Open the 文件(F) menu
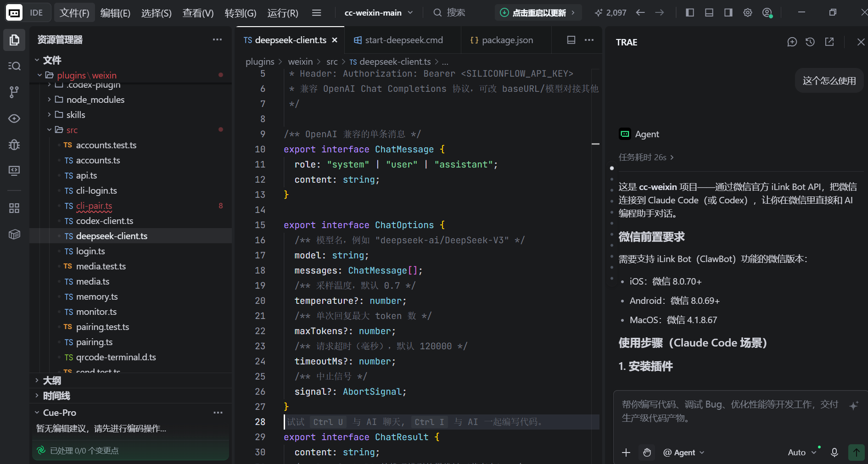 (x=74, y=13)
